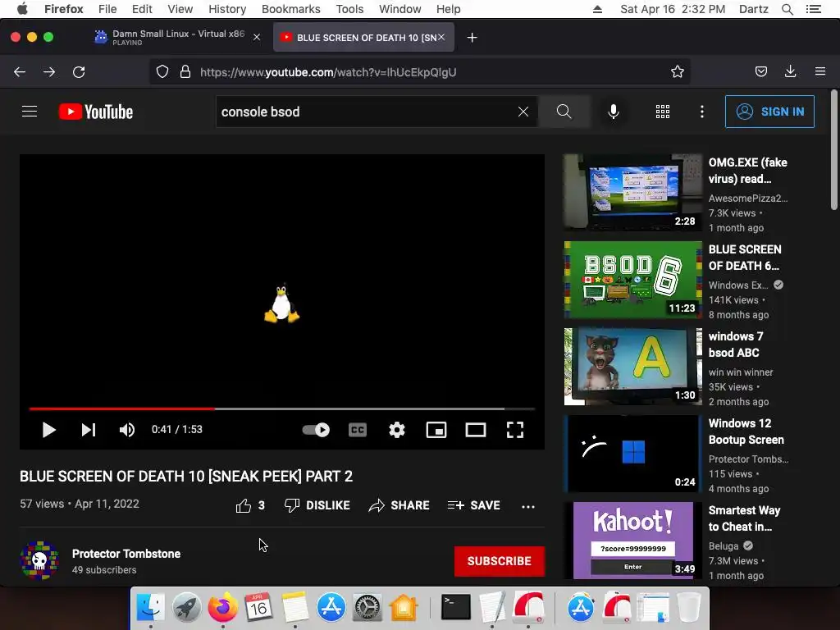Image resolution: width=840 pixels, height=630 pixels.
Task: Switch to miniplayer mode
Action: [436, 430]
